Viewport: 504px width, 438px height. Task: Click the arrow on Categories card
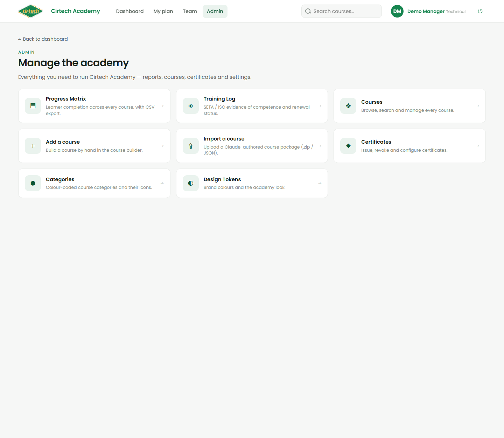(162, 183)
